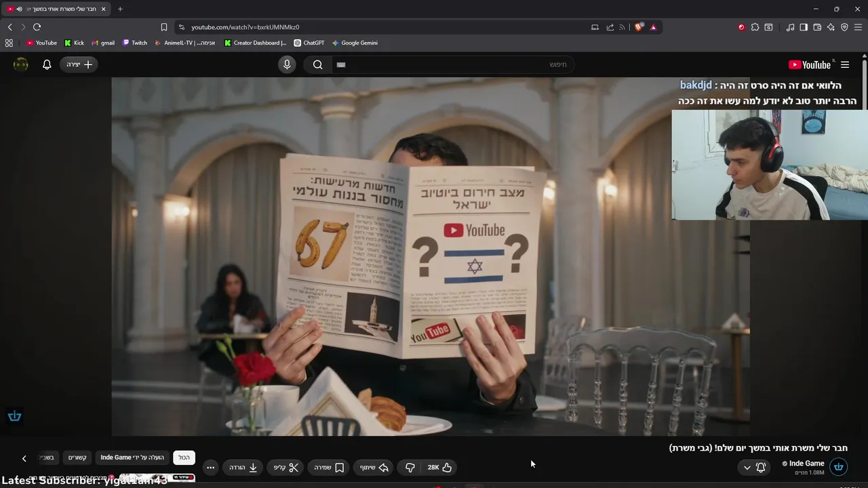
Task: Click the Inde Game channel avatar
Action: point(838,467)
